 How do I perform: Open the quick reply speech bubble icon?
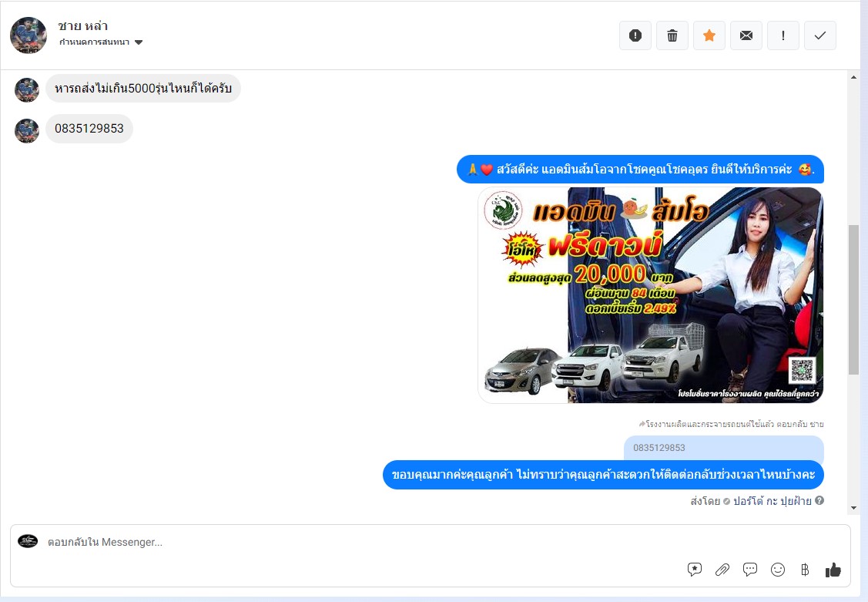click(x=750, y=570)
